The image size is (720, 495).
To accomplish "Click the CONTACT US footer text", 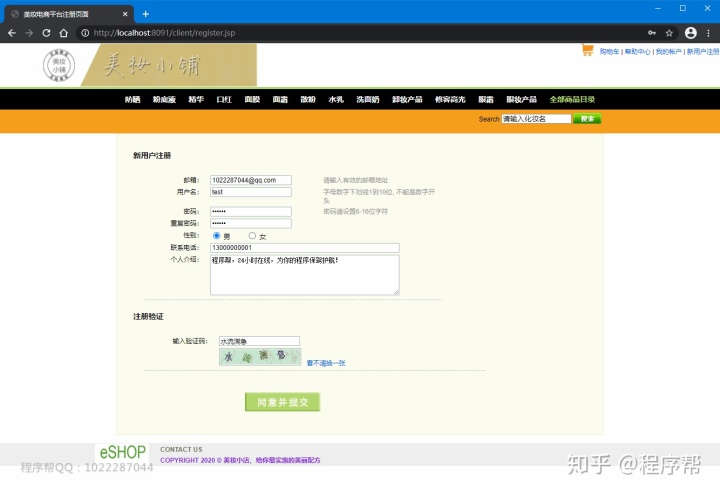I will (181, 450).
